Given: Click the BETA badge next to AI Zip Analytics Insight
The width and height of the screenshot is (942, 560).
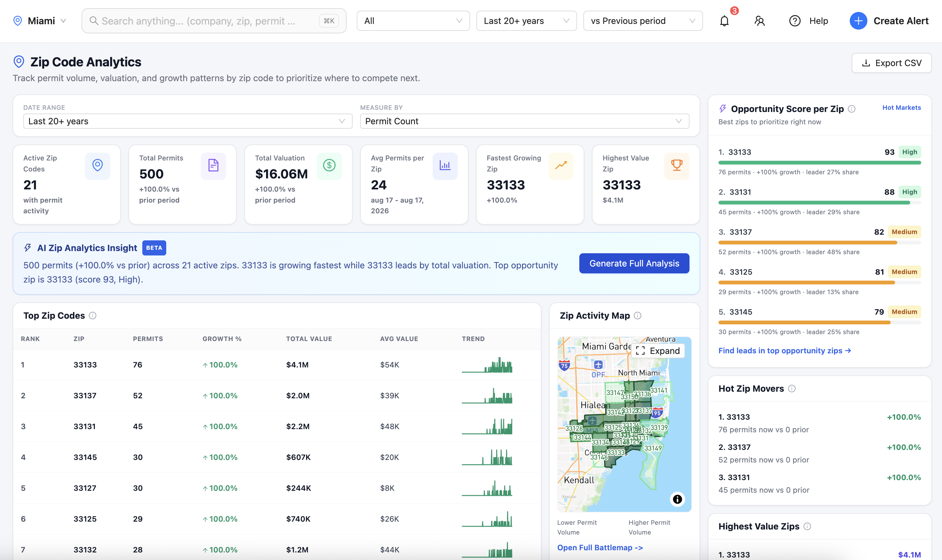Looking at the screenshot, I should pos(154,248).
